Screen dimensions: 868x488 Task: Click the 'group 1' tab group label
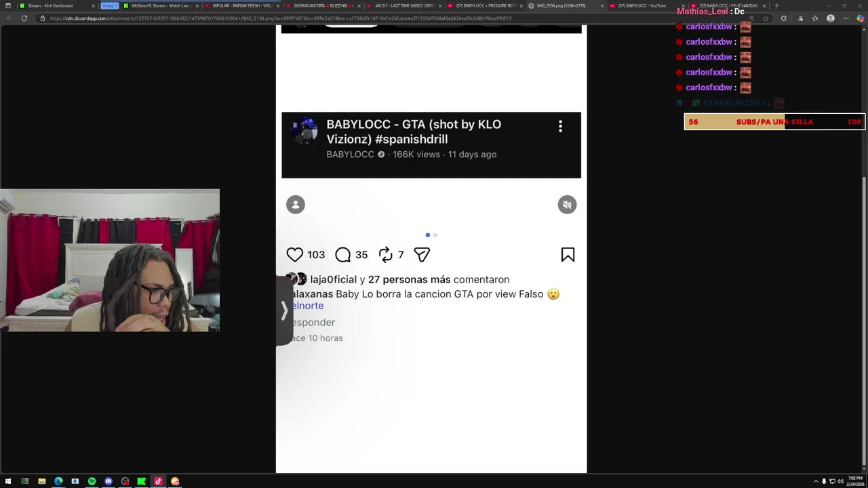tap(109, 5)
